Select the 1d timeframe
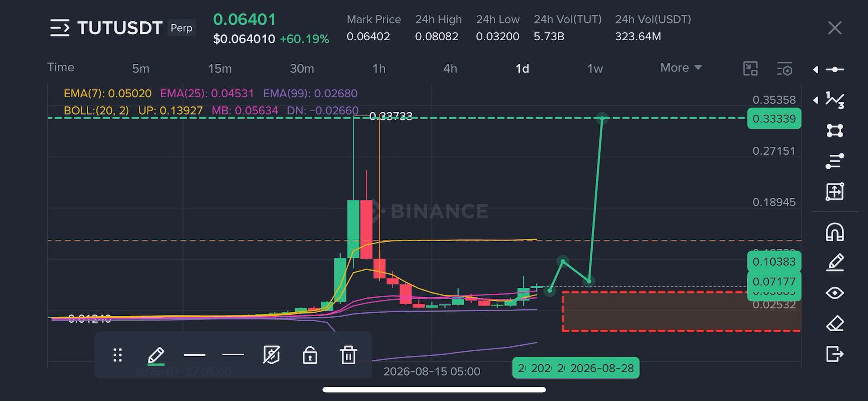Image resolution: width=868 pixels, height=401 pixels. pyautogui.click(x=522, y=68)
